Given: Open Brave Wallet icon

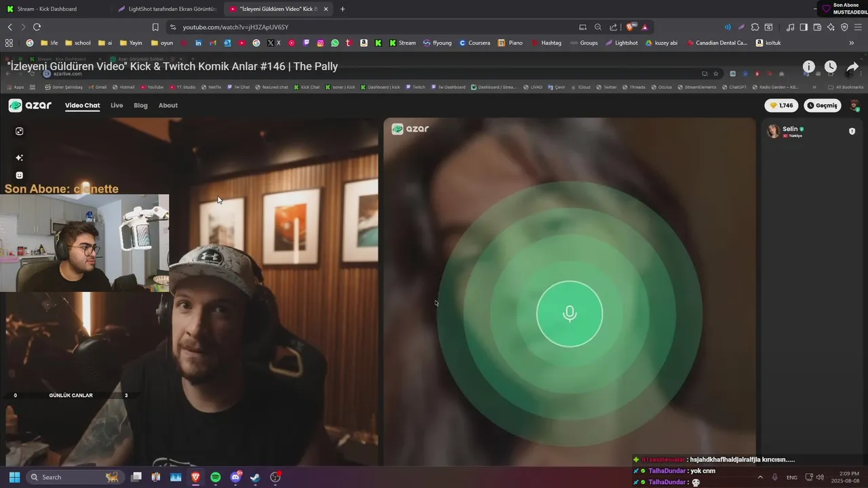Looking at the screenshot, I should click(x=817, y=27).
